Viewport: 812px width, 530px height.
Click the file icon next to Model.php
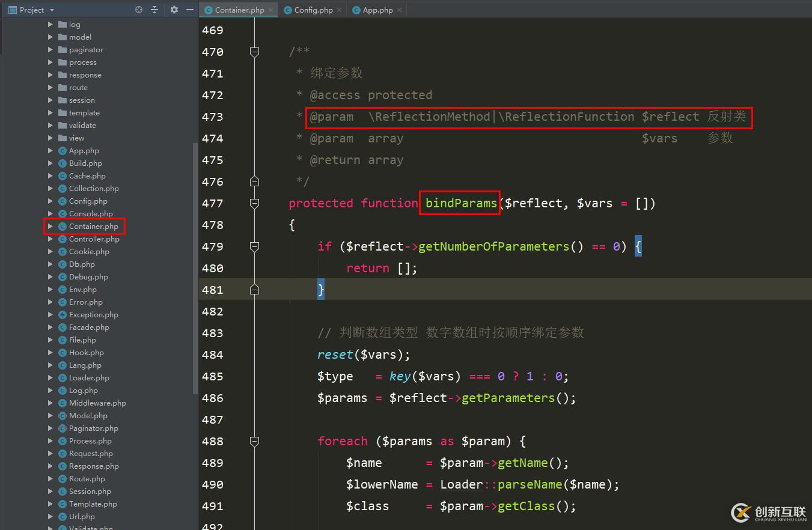tap(62, 415)
